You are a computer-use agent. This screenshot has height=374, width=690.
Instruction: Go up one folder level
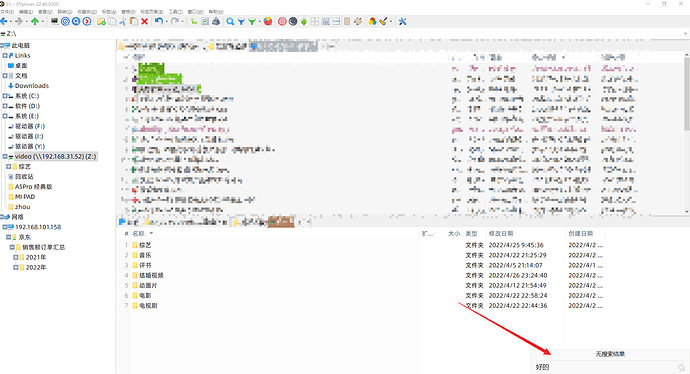tap(35, 22)
